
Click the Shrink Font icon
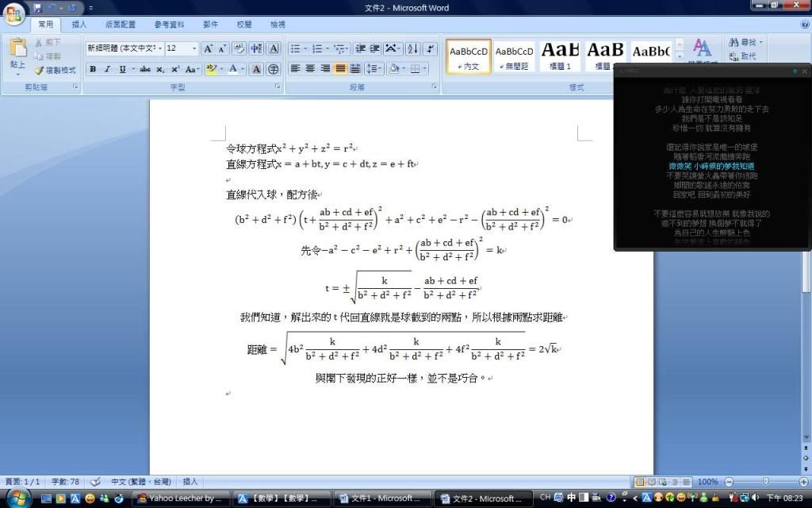pos(222,48)
